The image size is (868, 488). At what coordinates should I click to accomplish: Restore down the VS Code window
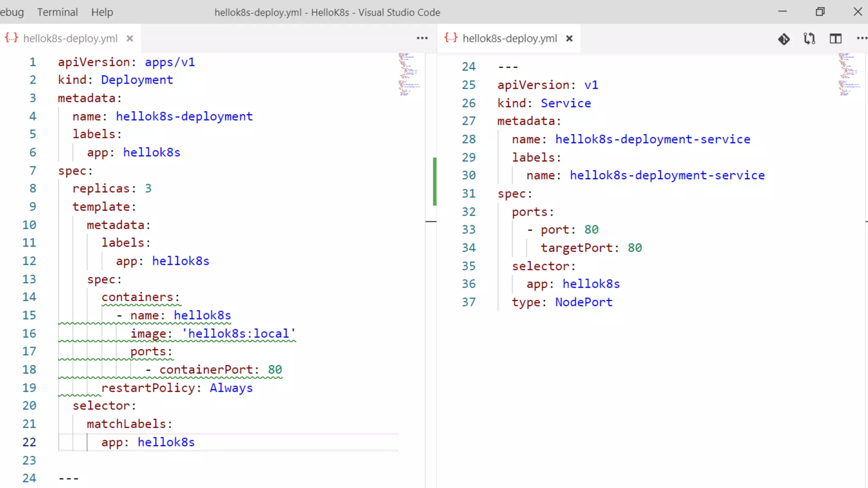point(820,12)
